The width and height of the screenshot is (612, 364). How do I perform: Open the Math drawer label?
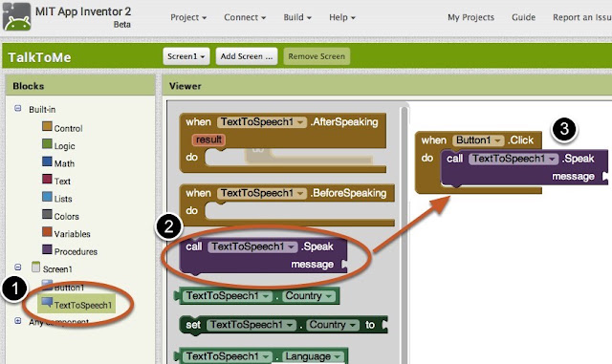pyautogui.click(x=64, y=163)
